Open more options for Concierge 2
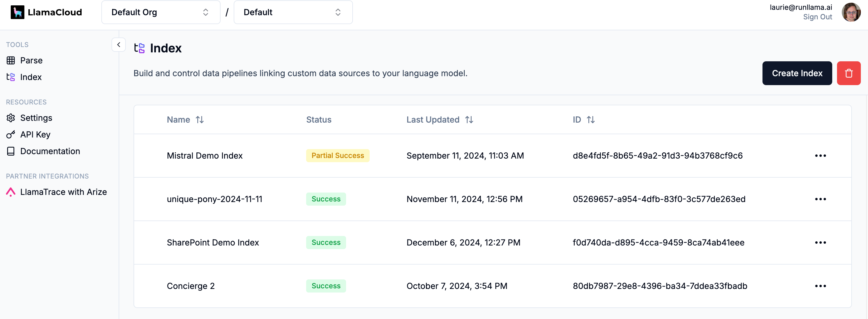This screenshot has height=319, width=868. [x=820, y=286]
